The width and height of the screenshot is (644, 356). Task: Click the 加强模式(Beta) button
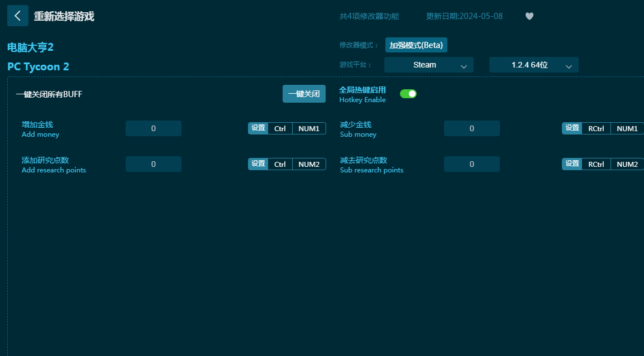tap(416, 45)
